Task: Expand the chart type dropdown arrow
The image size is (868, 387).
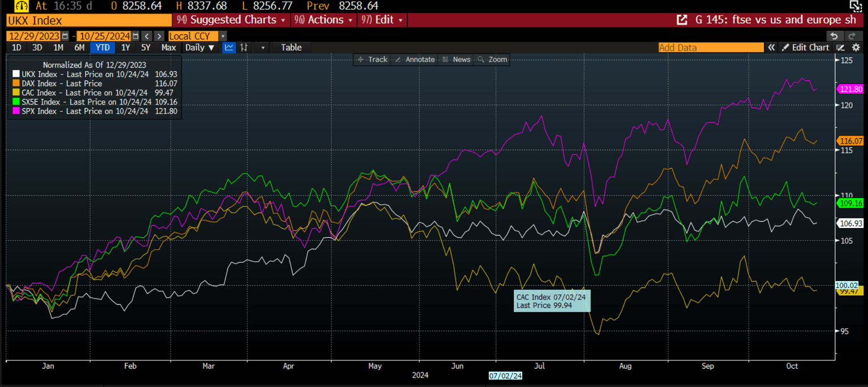Action: tap(263, 48)
